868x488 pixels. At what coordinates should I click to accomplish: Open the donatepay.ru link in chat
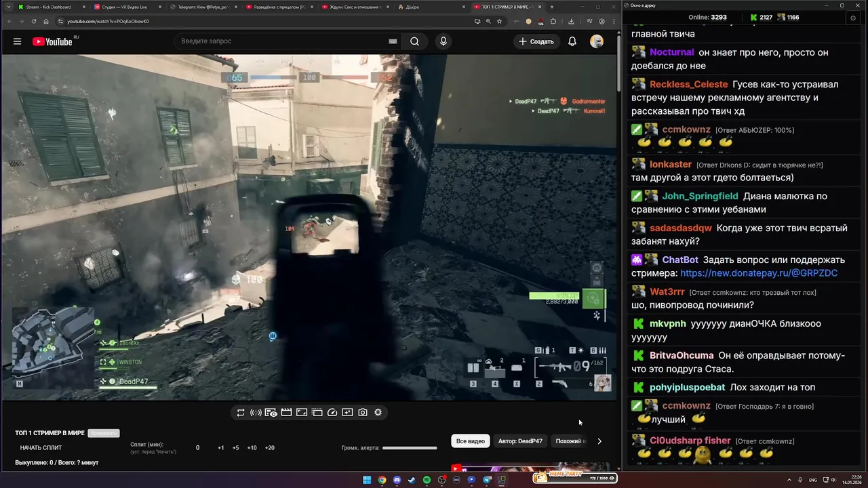(759, 273)
